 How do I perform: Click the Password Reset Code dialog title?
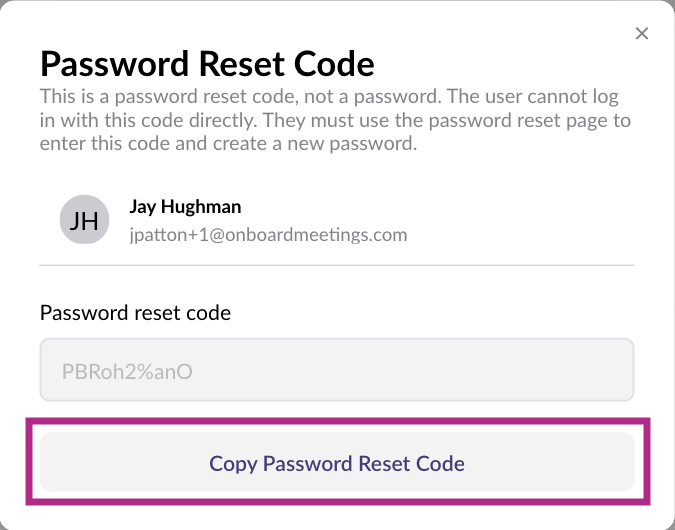pos(207,65)
